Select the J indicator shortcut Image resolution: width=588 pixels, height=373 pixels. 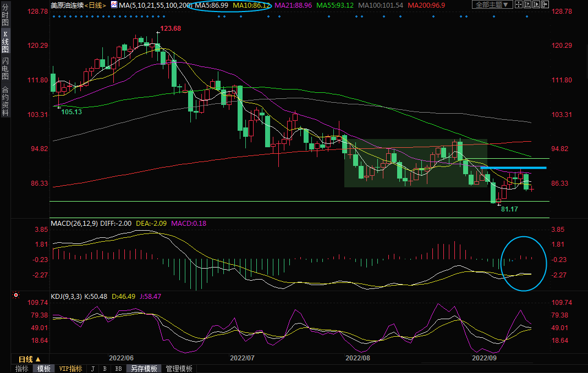(92, 369)
